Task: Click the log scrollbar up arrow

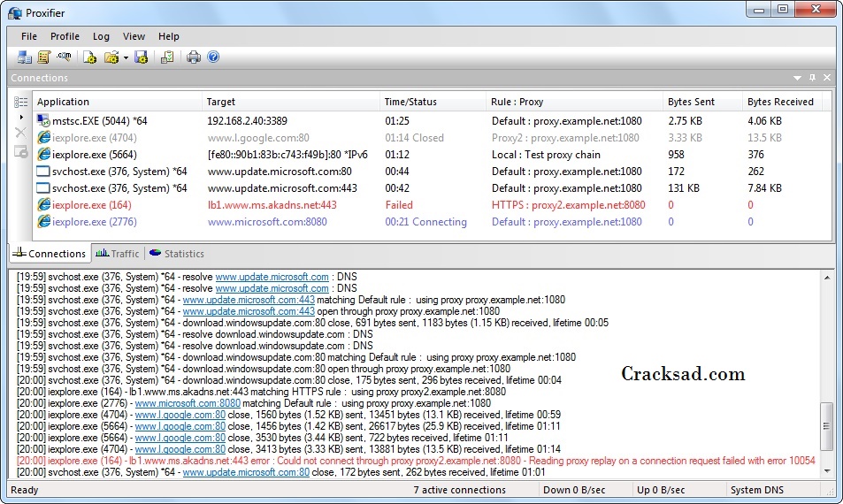Action: (x=827, y=278)
